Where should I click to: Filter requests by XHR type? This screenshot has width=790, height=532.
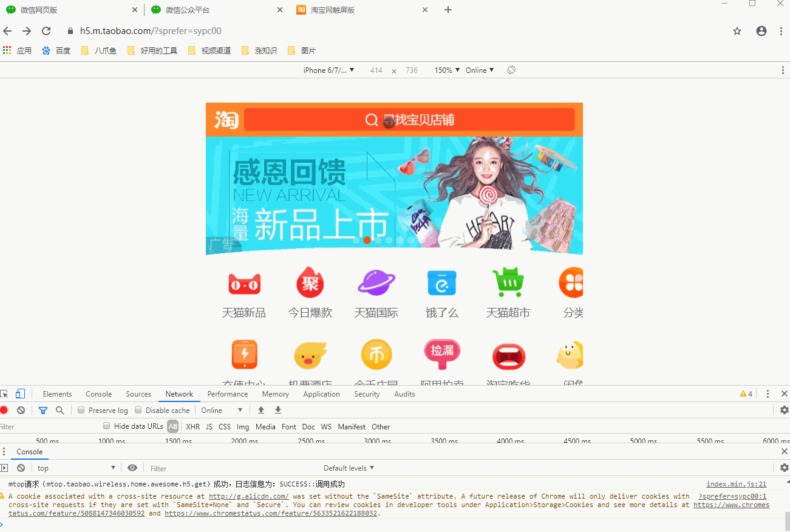[x=192, y=426]
